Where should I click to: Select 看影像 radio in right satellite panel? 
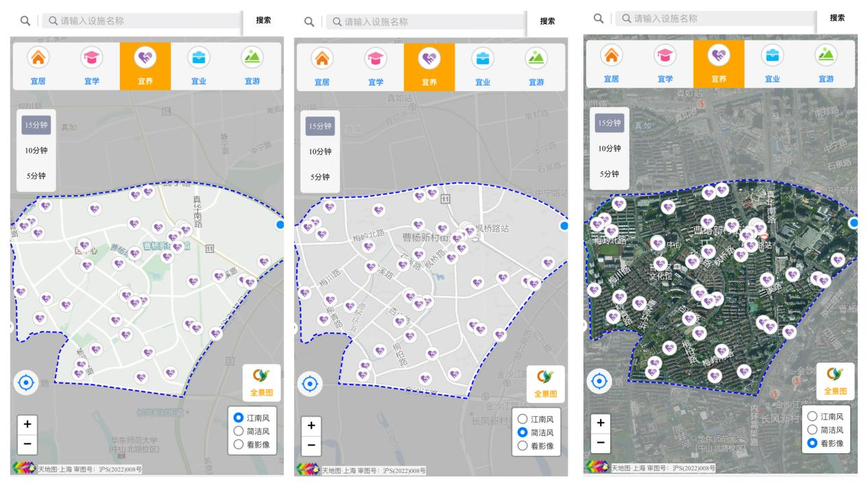pyautogui.click(x=812, y=443)
